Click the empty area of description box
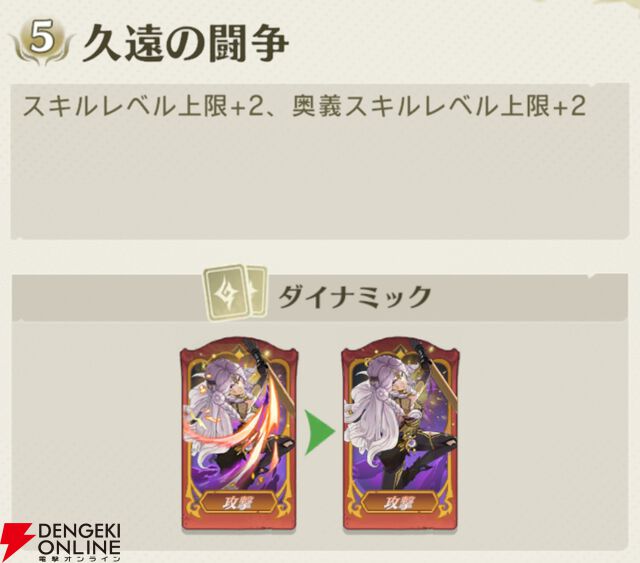The height and width of the screenshot is (563, 640). pos(319,180)
